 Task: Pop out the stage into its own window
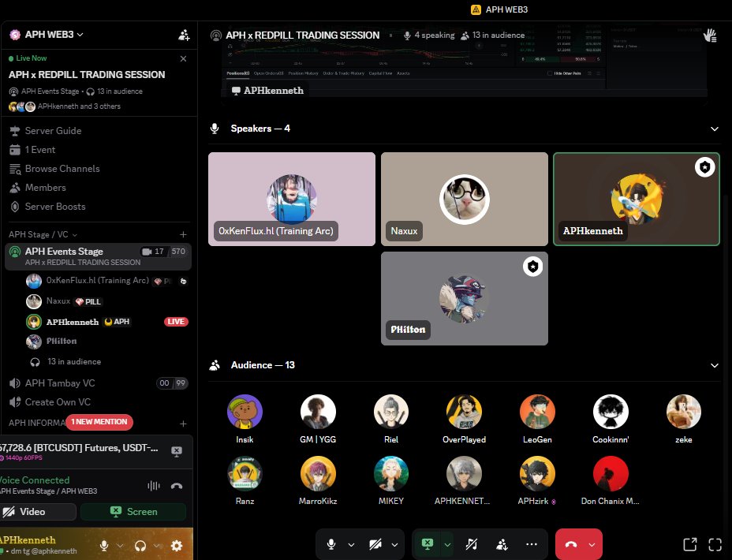(689, 544)
